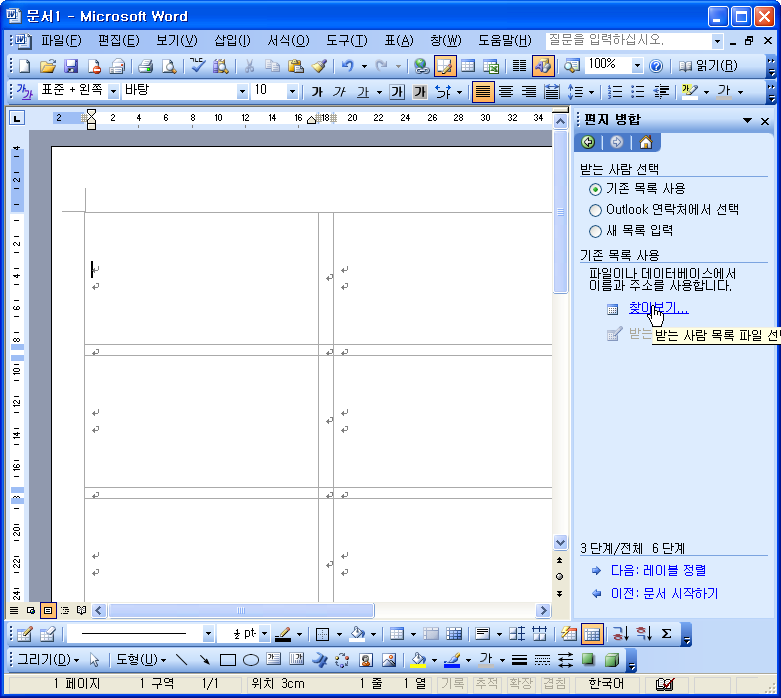Open the line weight pt dropdown
Screen dimensions: 781x698
coord(264,634)
